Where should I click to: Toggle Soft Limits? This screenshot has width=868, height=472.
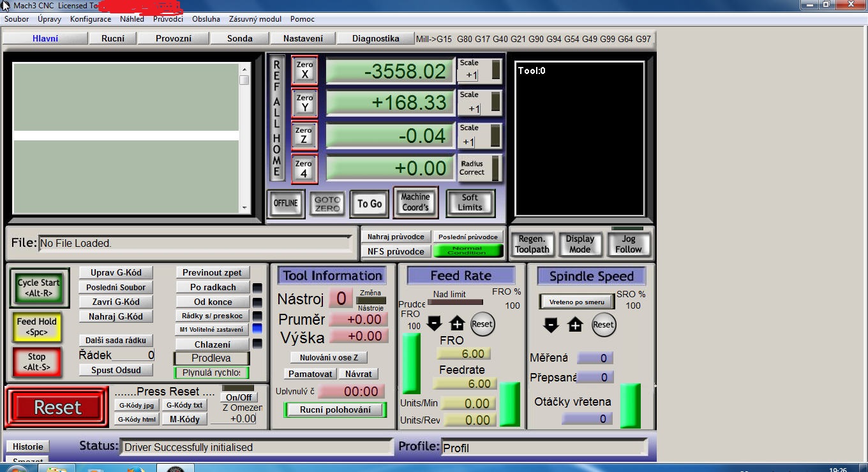pos(470,202)
